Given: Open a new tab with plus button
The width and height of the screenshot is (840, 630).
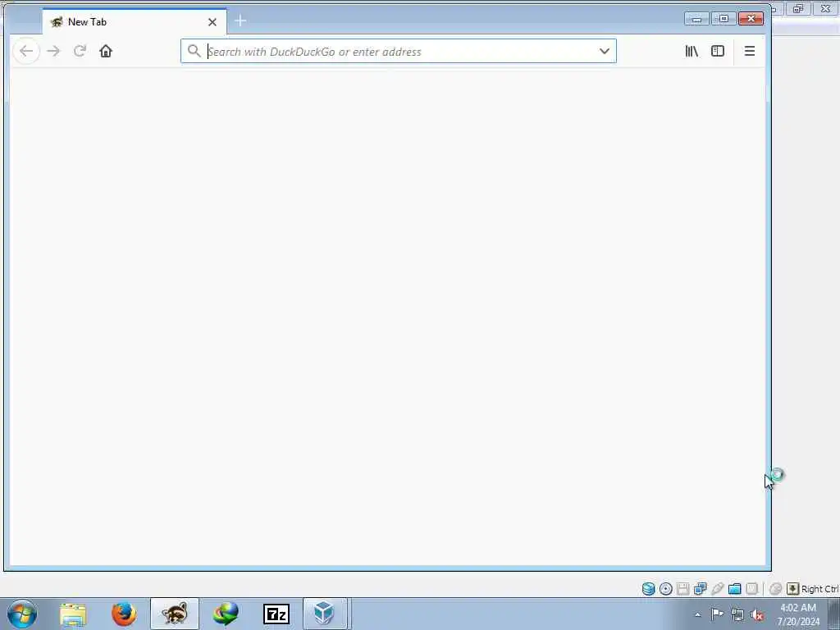Looking at the screenshot, I should (240, 21).
